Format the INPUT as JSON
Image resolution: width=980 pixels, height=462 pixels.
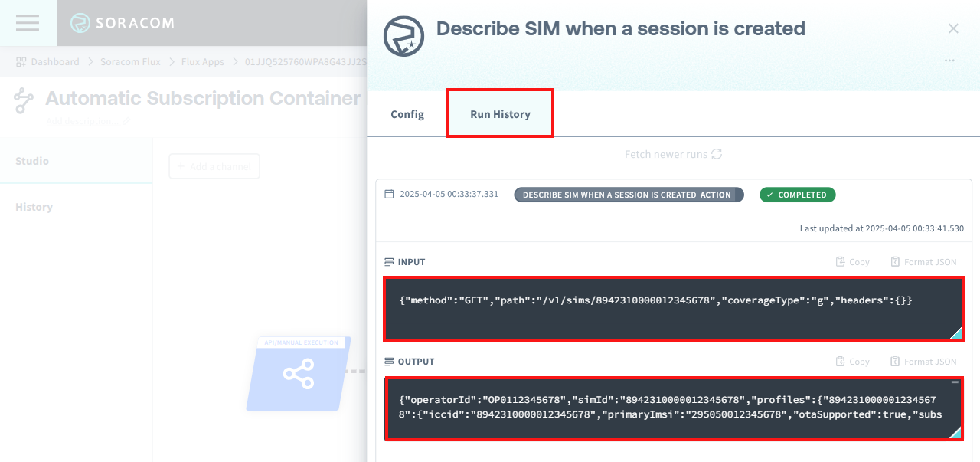click(x=923, y=262)
